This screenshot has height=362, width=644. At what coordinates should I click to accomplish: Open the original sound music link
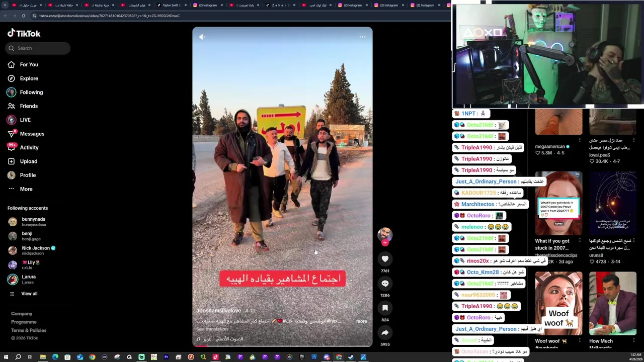pos(220,339)
